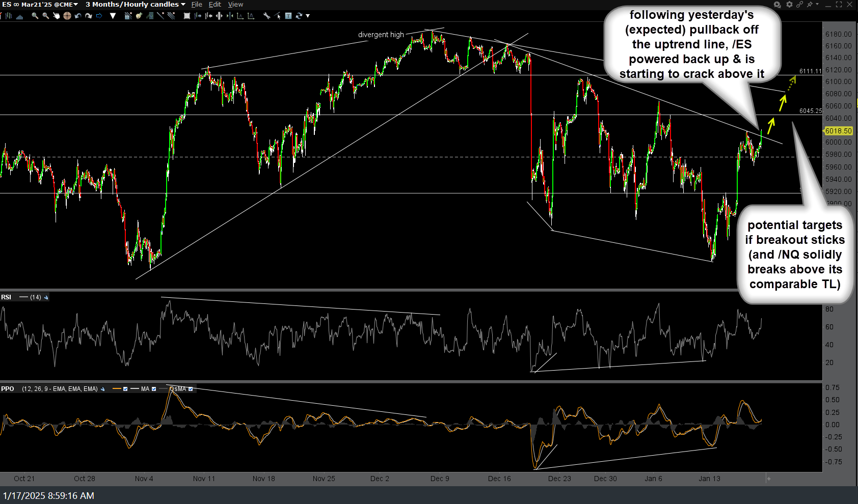Click the 6018.50 current price label
This screenshot has height=504, width=858.
click(838, 131)
